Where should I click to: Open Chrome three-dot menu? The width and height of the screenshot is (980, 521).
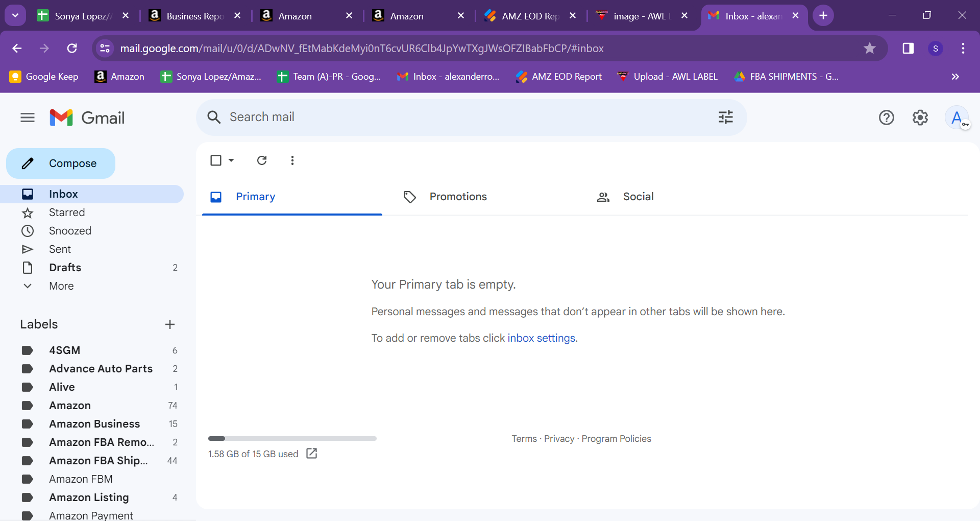(963, 48)
